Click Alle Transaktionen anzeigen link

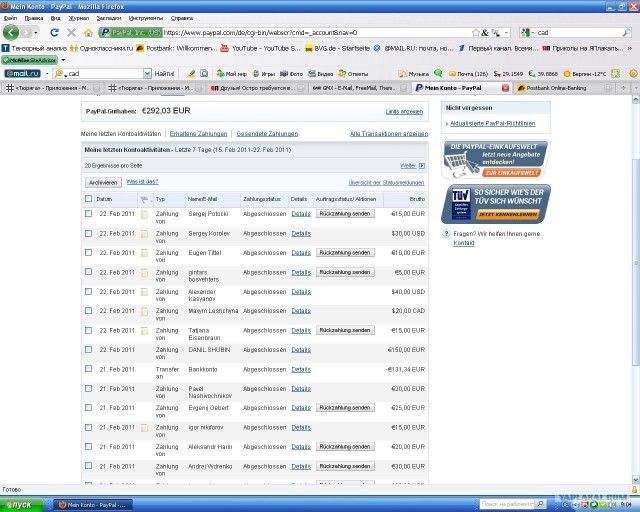point(389,134)
